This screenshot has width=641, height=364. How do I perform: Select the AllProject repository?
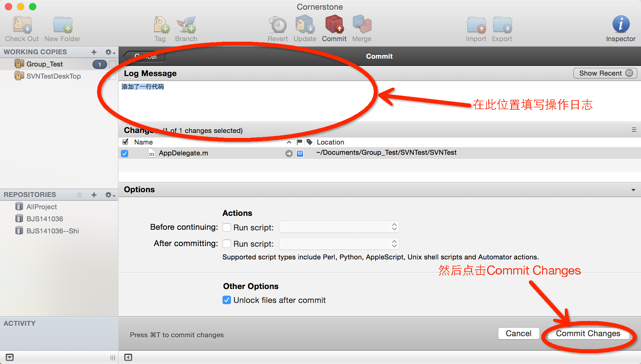pyautogui.click(x=42, y=207)
